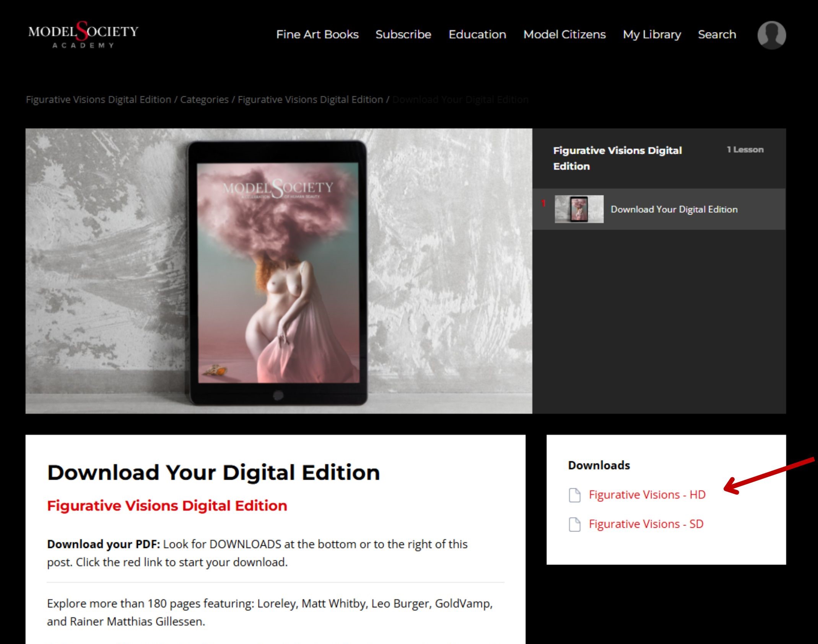Screen dimensions: 818x644
Task: Visit the Model Citizens section
Action: point(564,34)
